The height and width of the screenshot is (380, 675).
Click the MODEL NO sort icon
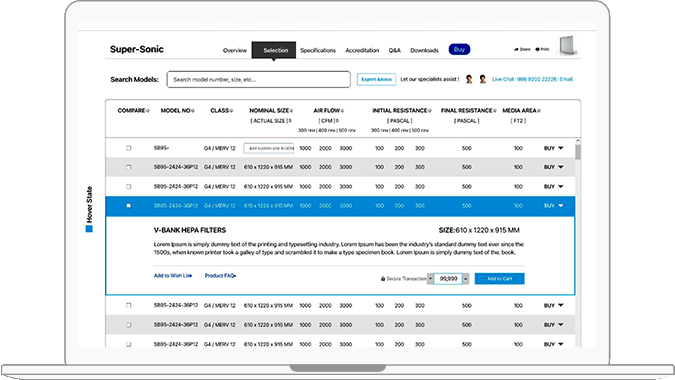click(193, 111)
